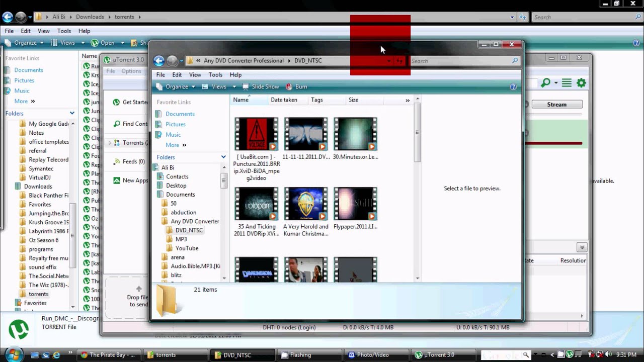Select Any DVD Converter folder in tree
644x362 pixels.
[x=195, y=222]
